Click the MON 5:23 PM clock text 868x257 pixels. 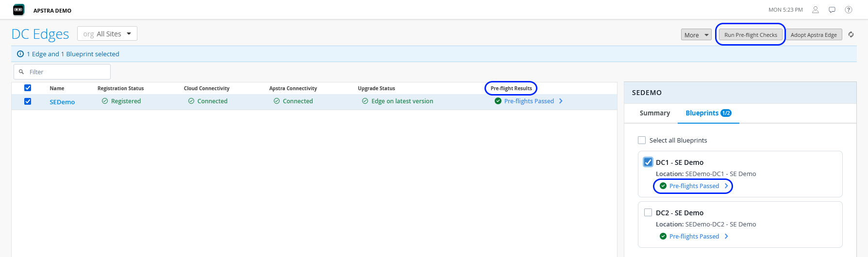click(785, 10)
